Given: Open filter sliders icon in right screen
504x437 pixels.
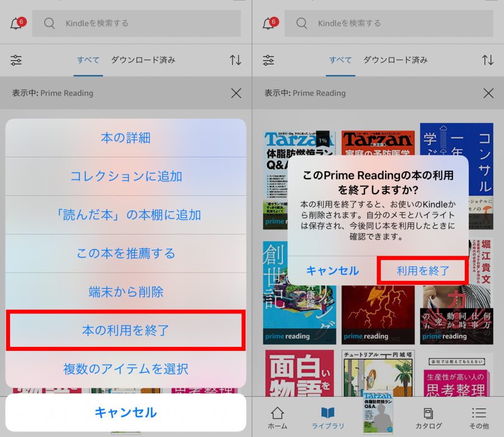Looking at the screenshot, I should pos(268,60).
